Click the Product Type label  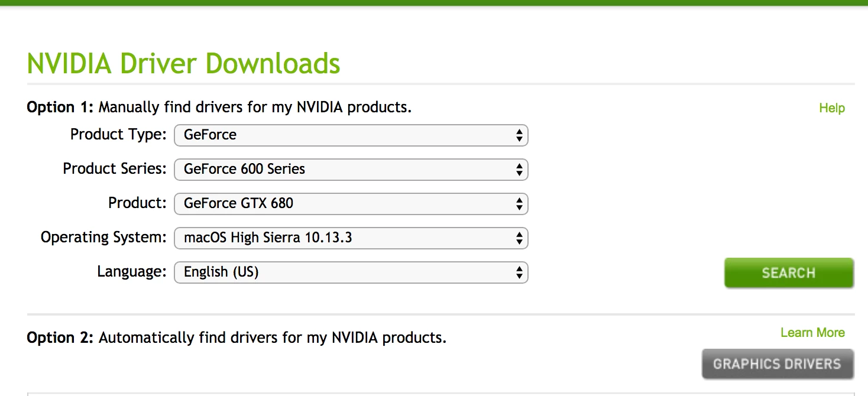(x=119, y=135)
